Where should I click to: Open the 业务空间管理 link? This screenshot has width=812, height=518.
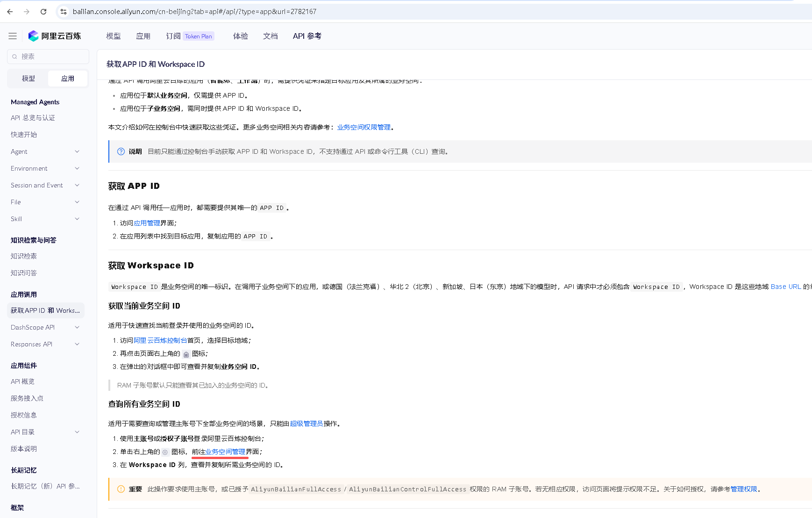tap(226, 452)
